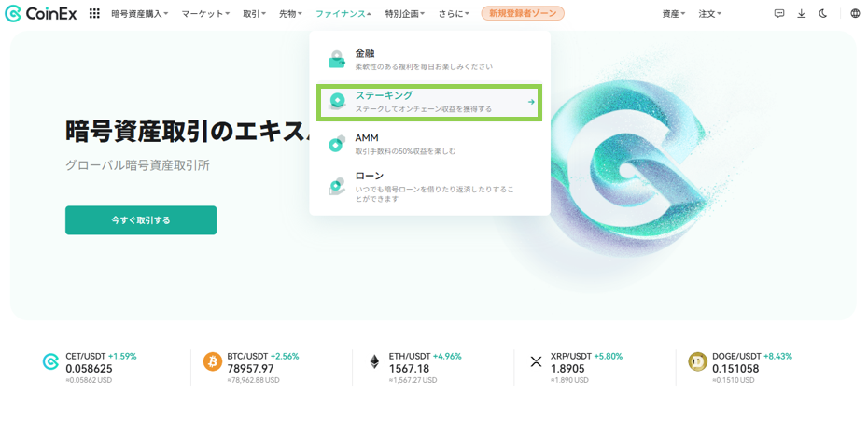The height and width of the screenshot is (424, 868).
Task: Click the 新規登録者ゾーン button
Action: tap(523, 13)
